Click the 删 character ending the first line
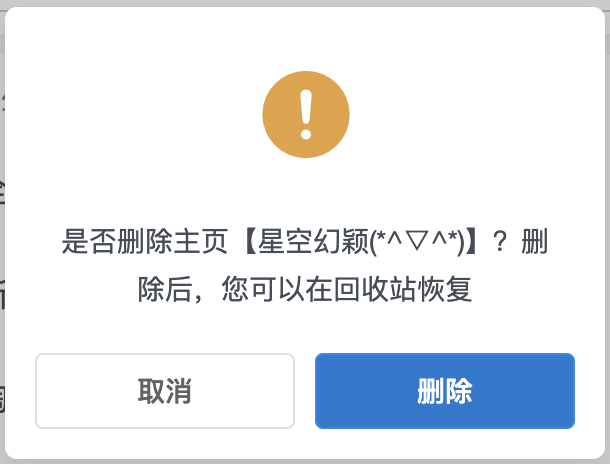Screen dimensions: 610x464 535,241
